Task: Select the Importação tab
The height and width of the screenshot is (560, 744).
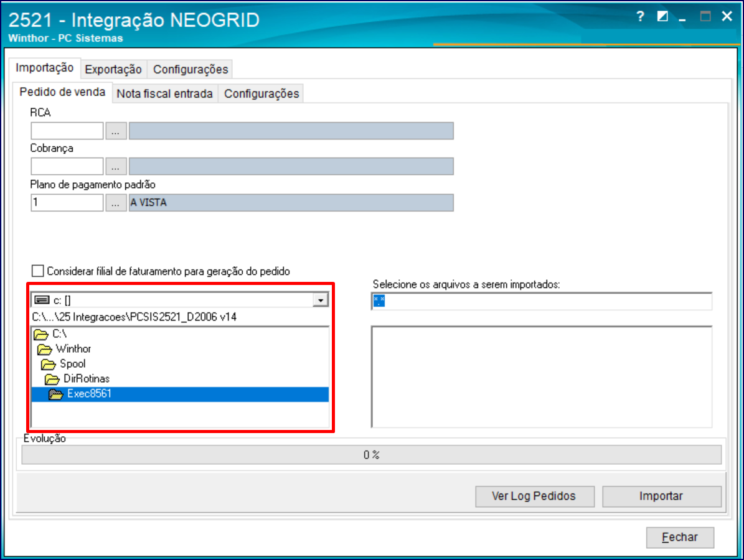Action: (45, 68)
